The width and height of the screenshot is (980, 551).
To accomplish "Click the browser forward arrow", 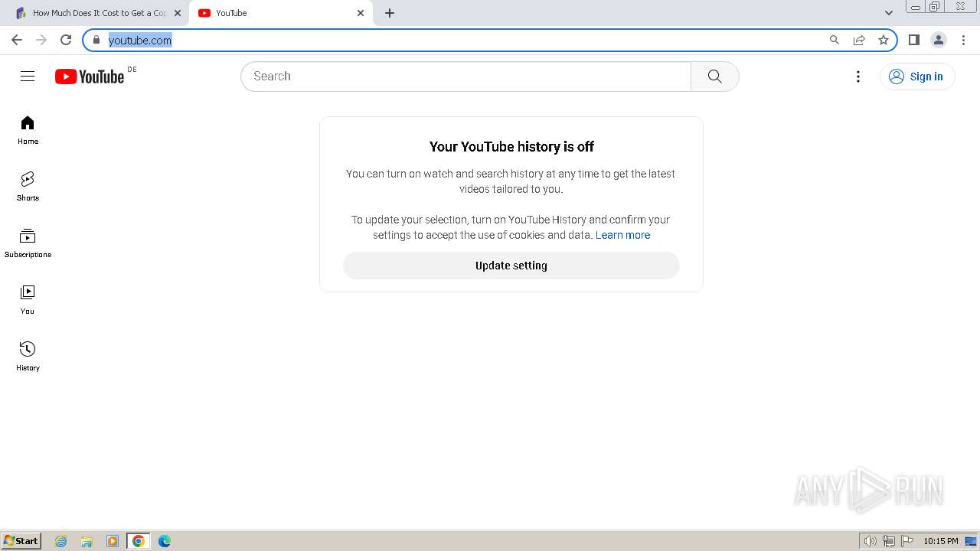I will (41, 40).
